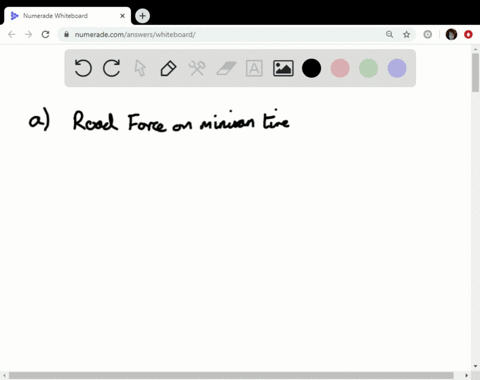Click the redo arrow in whiteboard toolbar
480x380 pixels.
(111, 68)
